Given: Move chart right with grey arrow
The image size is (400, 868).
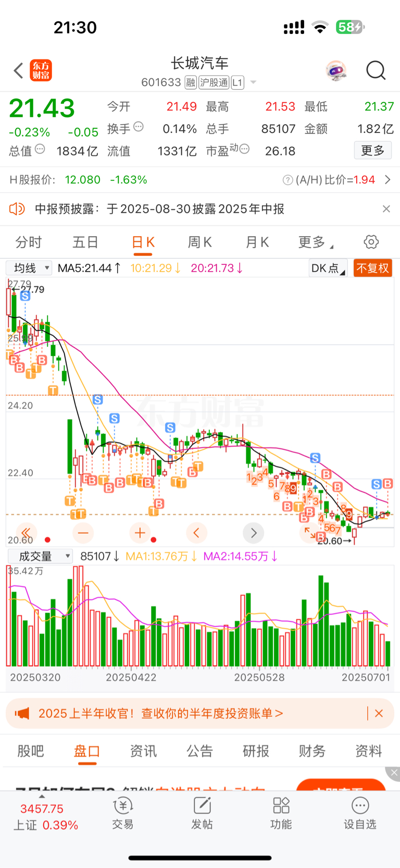Looking at the screenshot, I should pyautogui.click(x=253, y=532).
